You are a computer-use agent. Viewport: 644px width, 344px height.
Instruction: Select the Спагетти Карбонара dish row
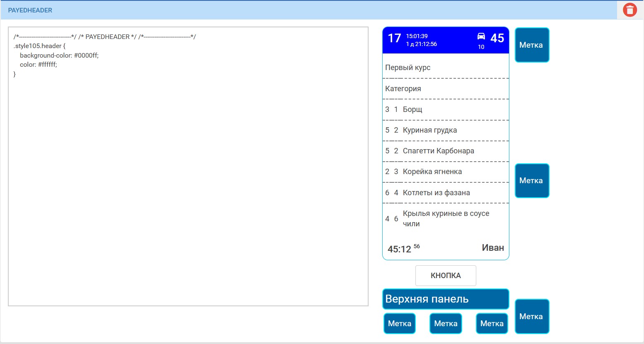445,151
